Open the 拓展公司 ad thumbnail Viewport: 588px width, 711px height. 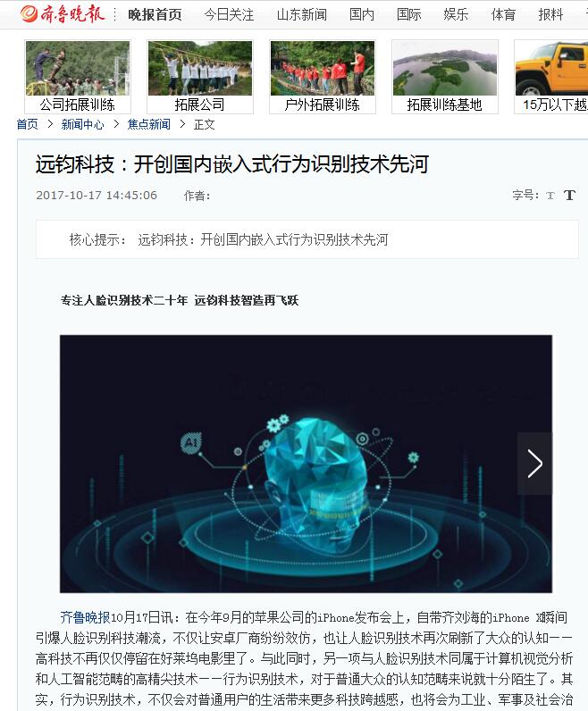[200, 77]
